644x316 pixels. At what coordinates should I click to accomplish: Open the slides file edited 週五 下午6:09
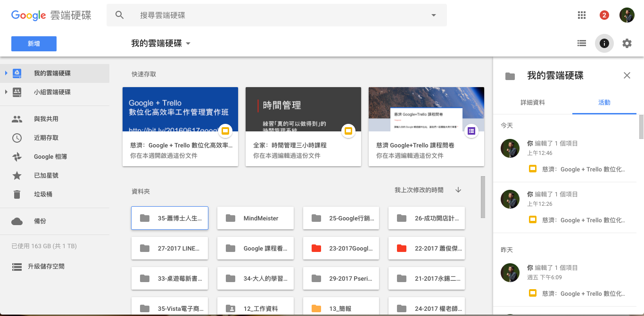click(578, 293)
